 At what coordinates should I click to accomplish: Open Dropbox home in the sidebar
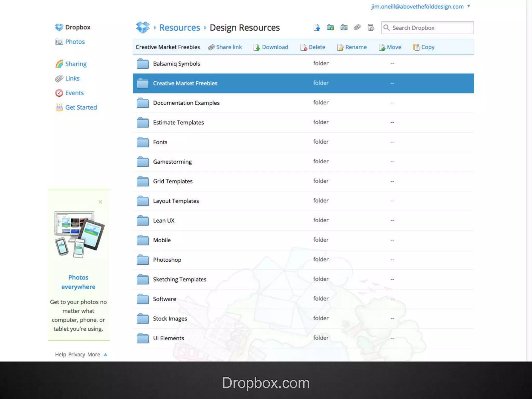point(73,27)
